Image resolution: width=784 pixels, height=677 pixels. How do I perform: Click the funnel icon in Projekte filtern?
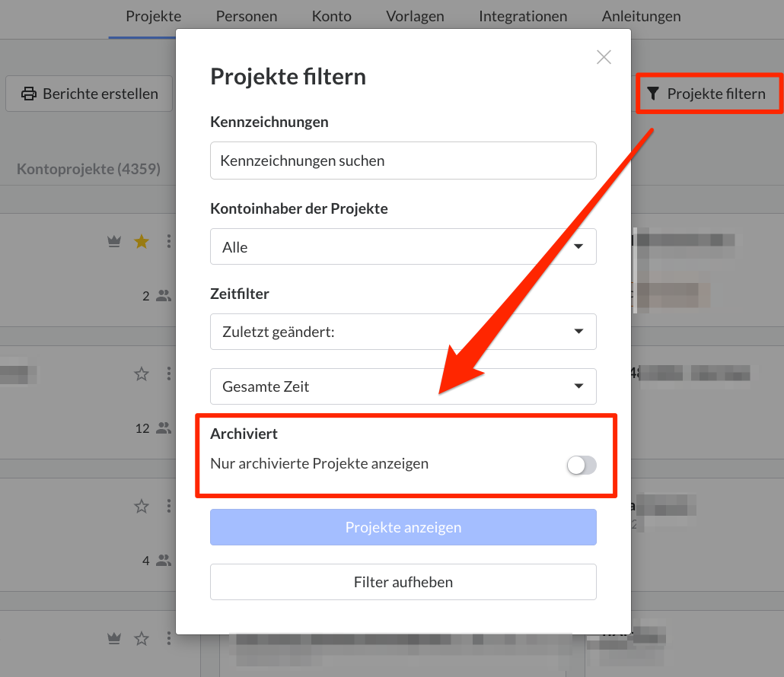pos(653,94)
